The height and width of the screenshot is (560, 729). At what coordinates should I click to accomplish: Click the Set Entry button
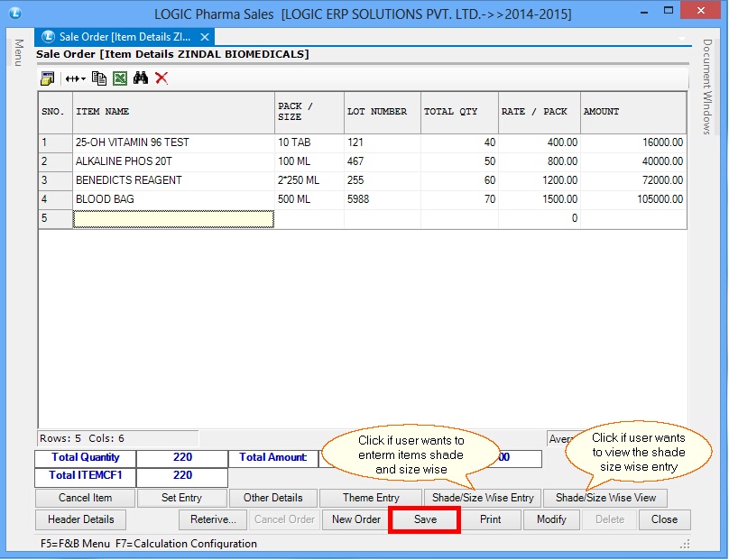(181, 498)
